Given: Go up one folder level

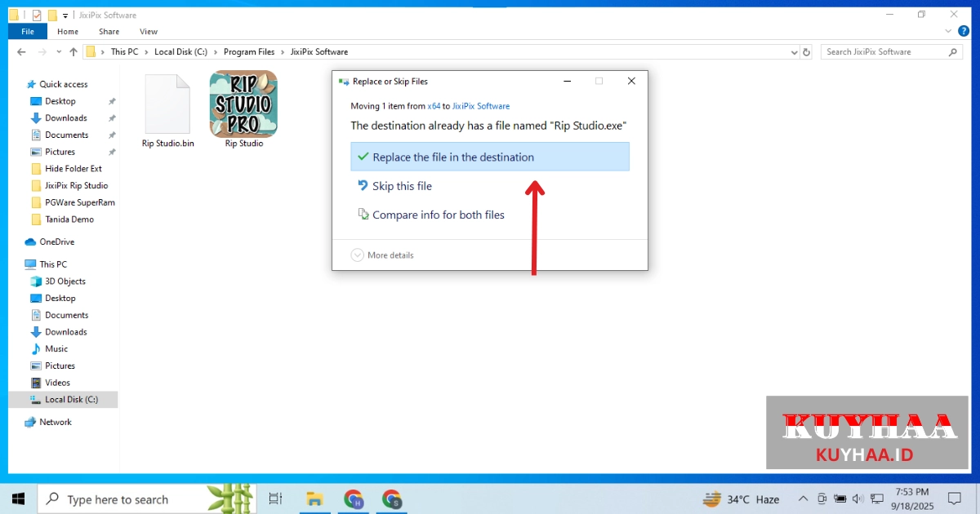Looking at the screenshot, I should coord(73,51).
